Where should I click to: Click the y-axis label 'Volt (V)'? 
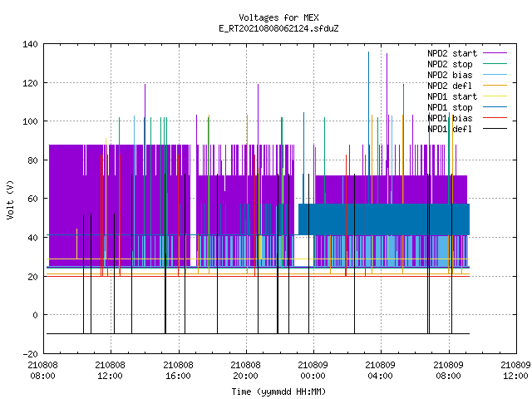pyautogui.click(x=11, y=199)
